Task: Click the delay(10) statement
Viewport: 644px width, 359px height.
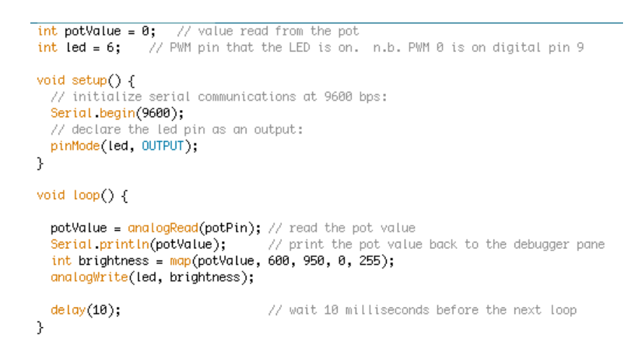Action: (86, 310)
